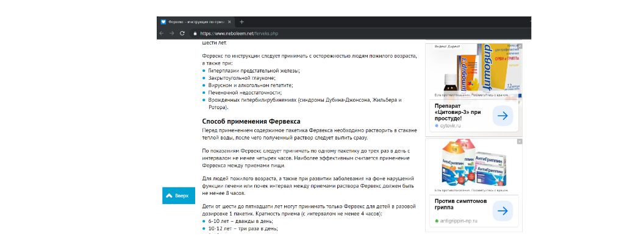Reload the page with the refresh icon
Image resolution: width=644 pixels, height=240 pixels.
(182, 34)
